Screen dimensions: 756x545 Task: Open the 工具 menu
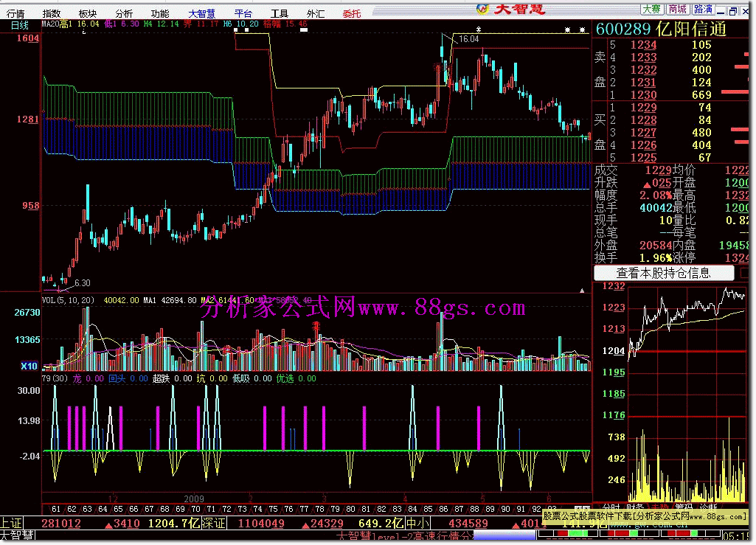click(279, 13)
